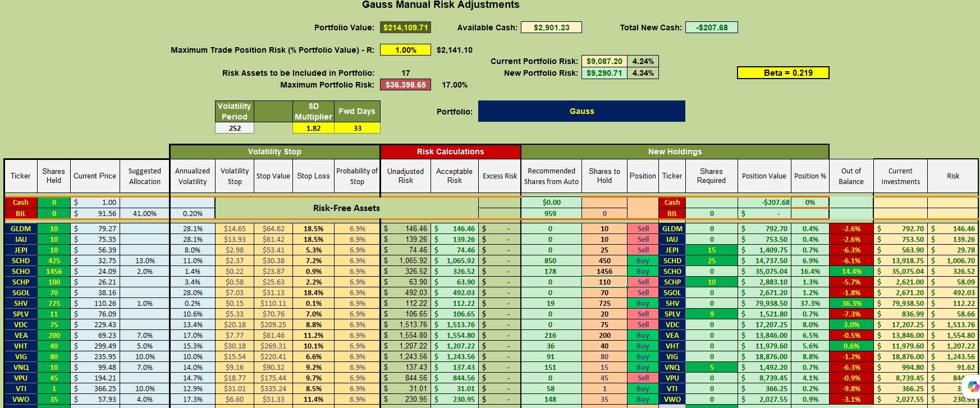The height and width of the screenshot is (408, 980).
Task: Select SPLV shares required cell 9
Action: (x=711, y=314)
